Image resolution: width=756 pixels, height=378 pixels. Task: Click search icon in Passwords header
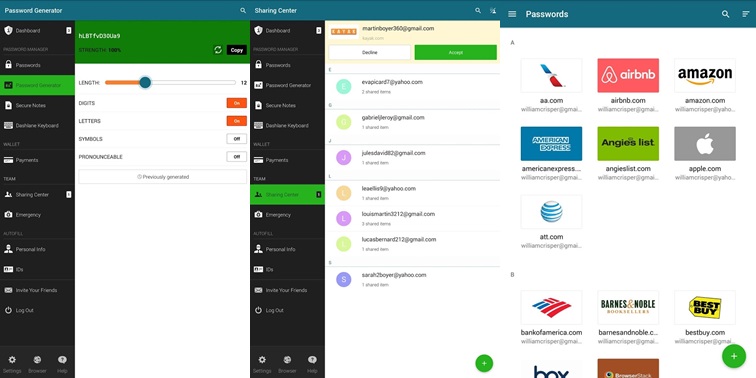click(726, 14)
